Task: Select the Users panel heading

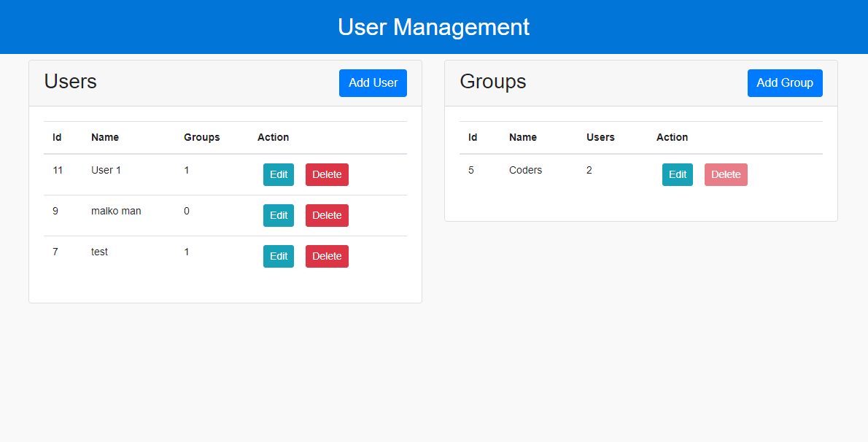Action: (x=70, y=82)
